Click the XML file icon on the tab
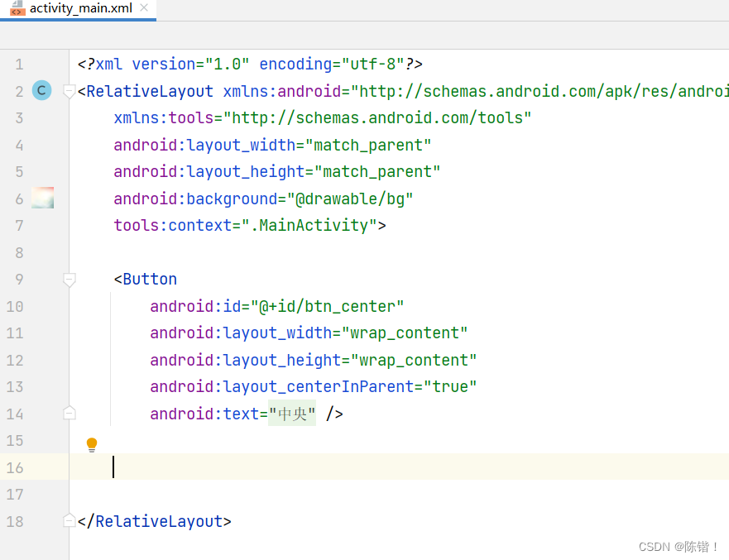Screen dimensions: 729x560 click(x=17, y=8)
